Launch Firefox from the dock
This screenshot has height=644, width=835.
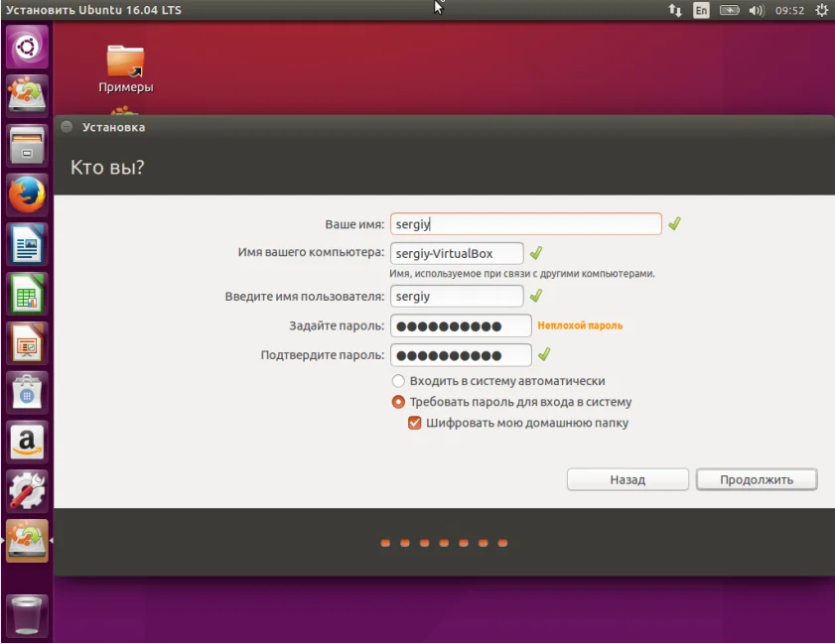click(27, 194)
